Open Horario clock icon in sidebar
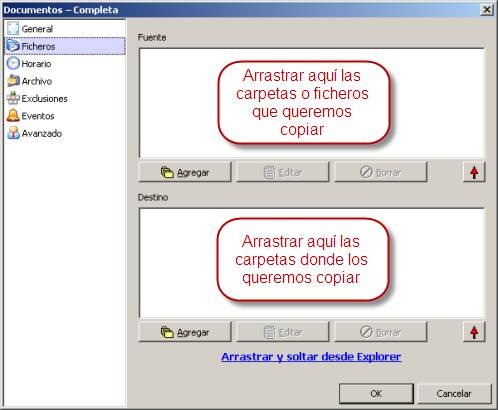 click(x=13, y=63)
